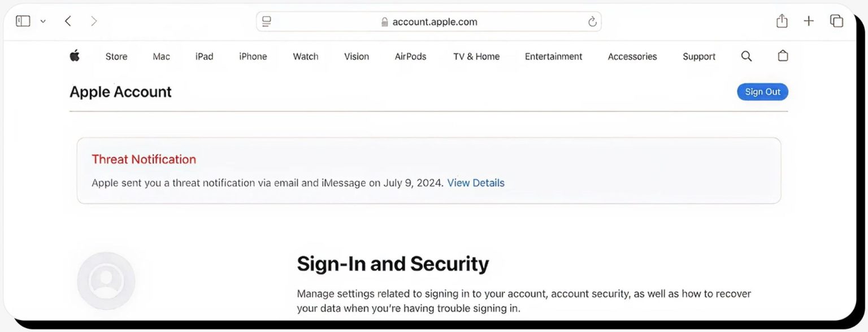The image size is (868, 332).
Task: Select the Support navigation item
Action: tap(698, 56)
